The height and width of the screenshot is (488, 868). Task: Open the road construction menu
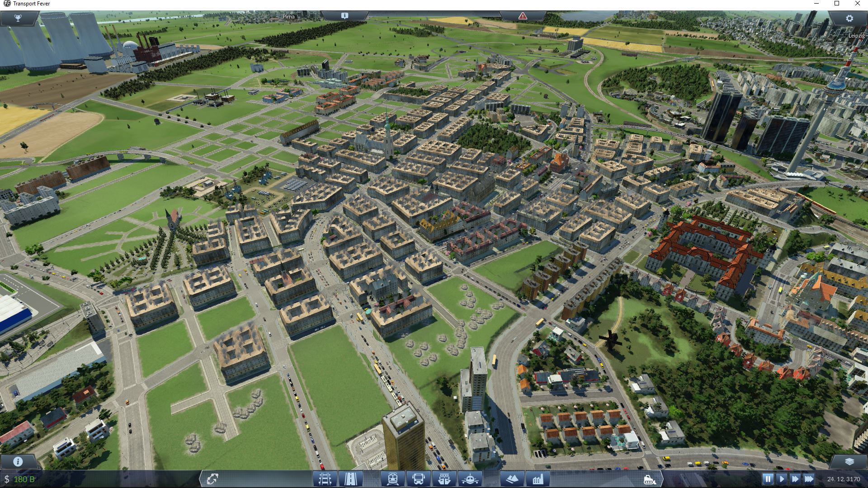point(350,479)
